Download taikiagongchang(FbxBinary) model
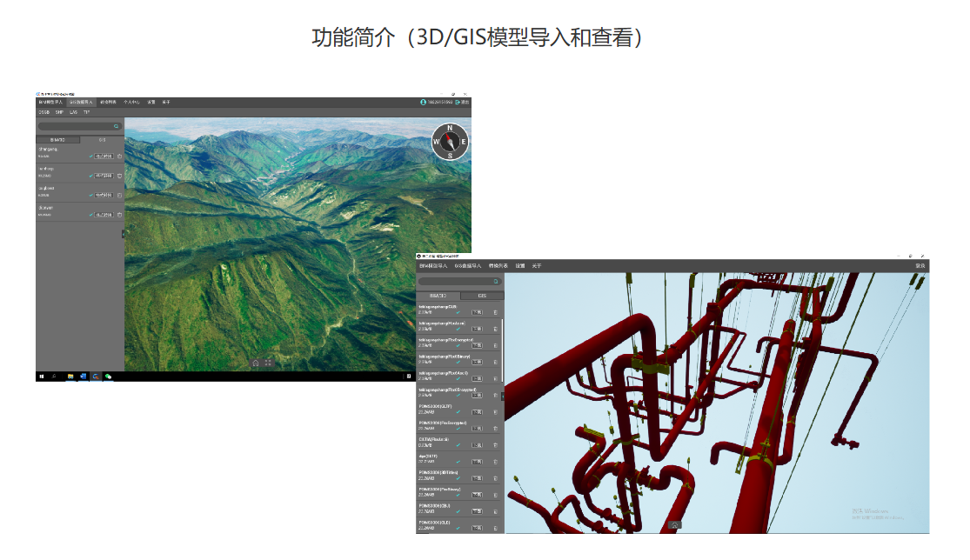This screenshot has height=560, width=970. click(x=477, y=363)
